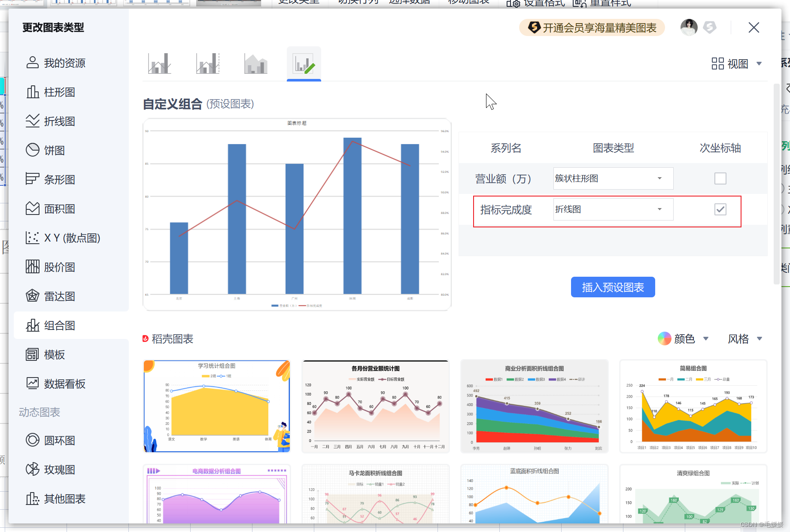Click the 自定义组合 heading
790x532 pixels.
(x=172, y=104)
